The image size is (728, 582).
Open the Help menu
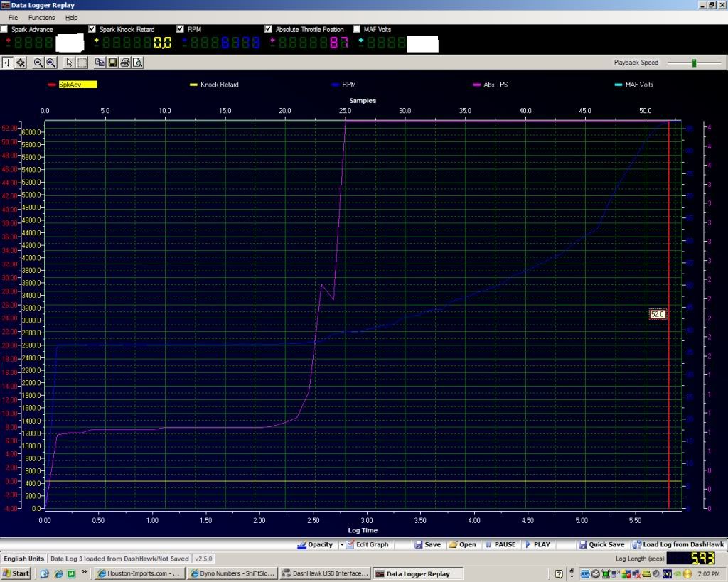[x=71, y=18]
